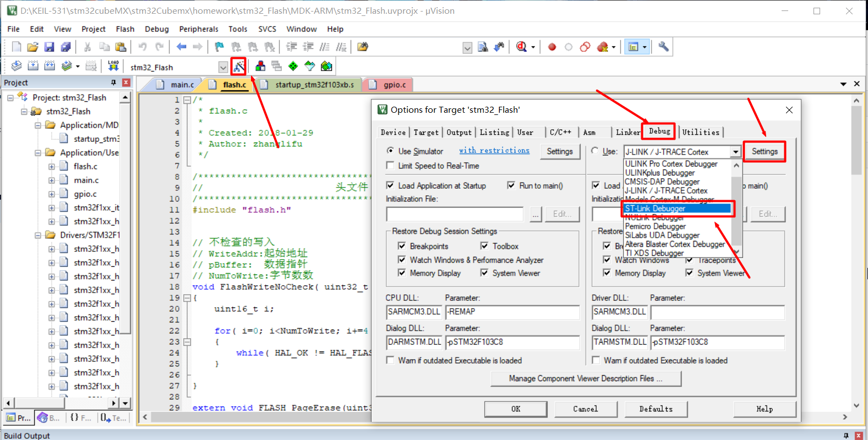Enable simulator Warn if outdated Executable checkbox
Viewport: 868px width, 440px height.
tap(390, 360)
